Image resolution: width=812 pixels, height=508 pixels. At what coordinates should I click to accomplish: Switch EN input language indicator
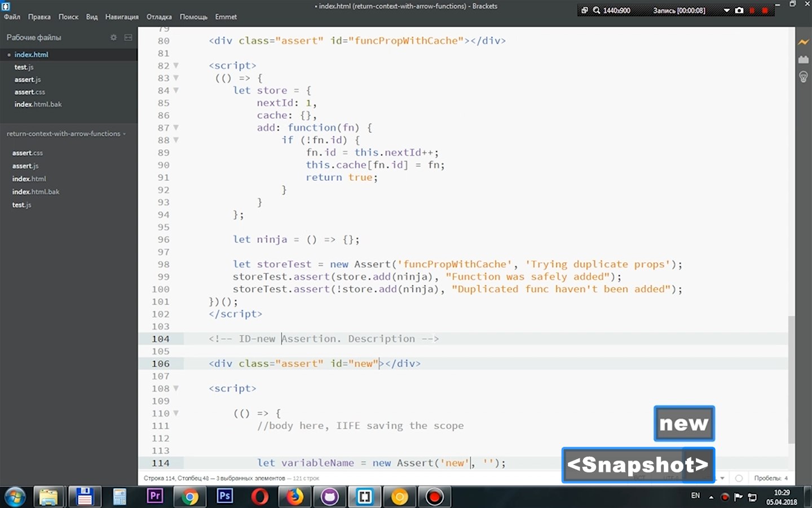[x=695, y=496]
